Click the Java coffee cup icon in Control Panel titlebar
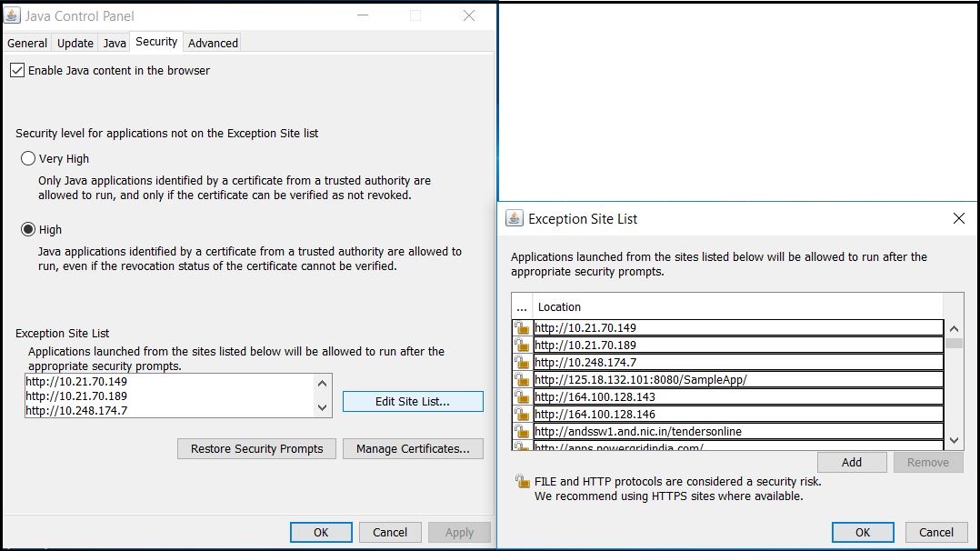The image size is (980, 551). 13,15
